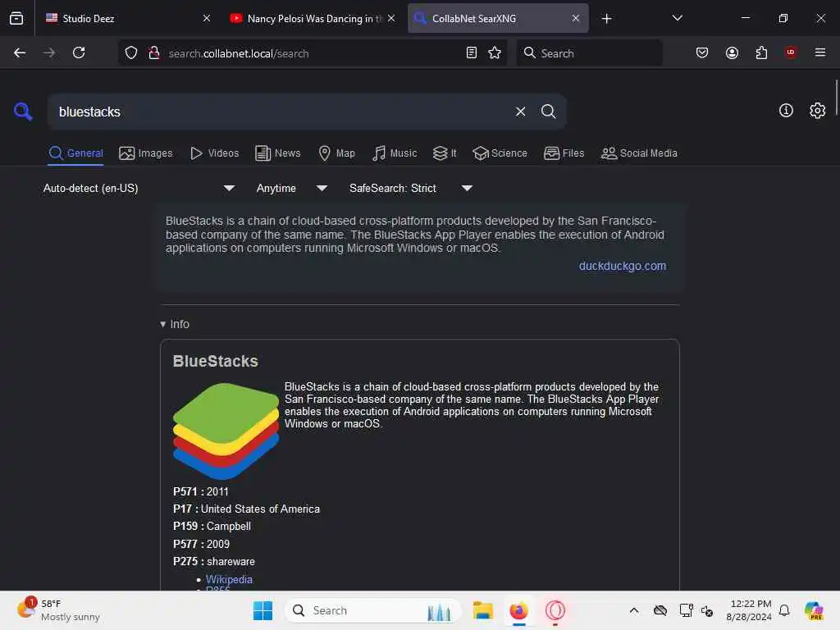Viewport: 840px width, 630px height.
Task: Click the BlueStacks logo image
Action: point(226,430)
